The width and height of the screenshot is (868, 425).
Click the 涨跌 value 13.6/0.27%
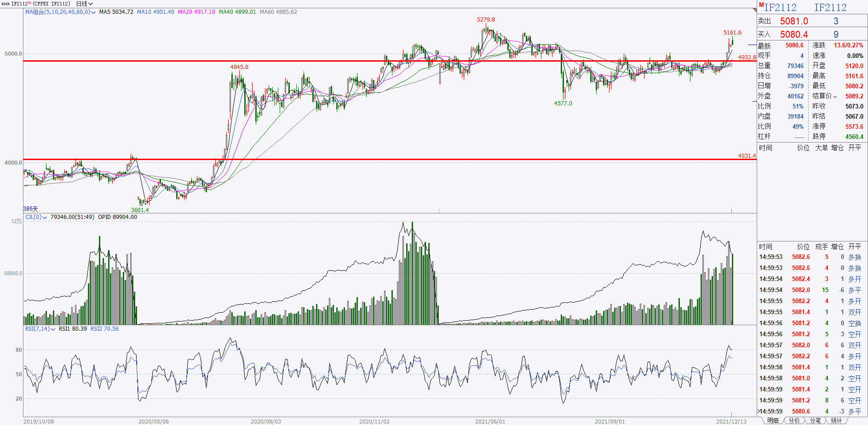849,46
